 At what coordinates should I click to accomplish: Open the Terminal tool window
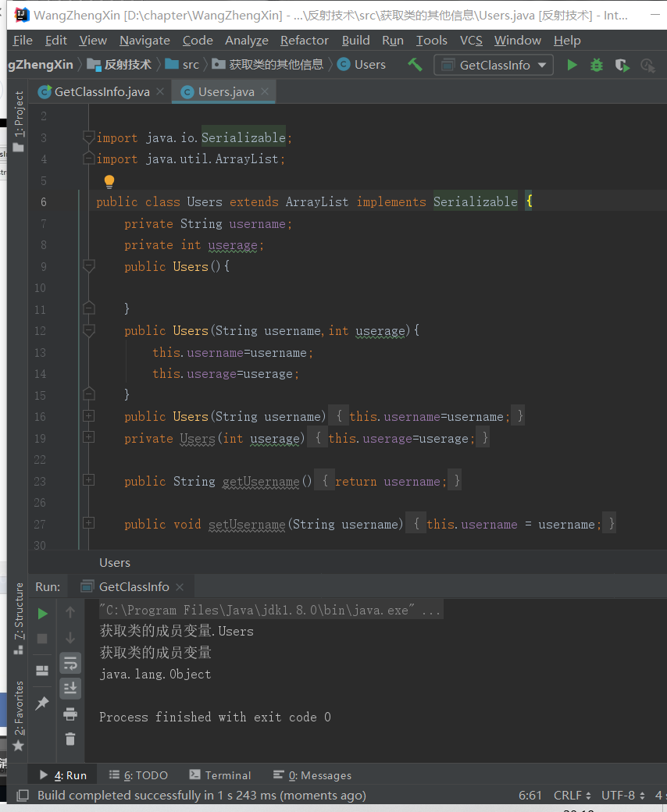(x=220, y=775)
